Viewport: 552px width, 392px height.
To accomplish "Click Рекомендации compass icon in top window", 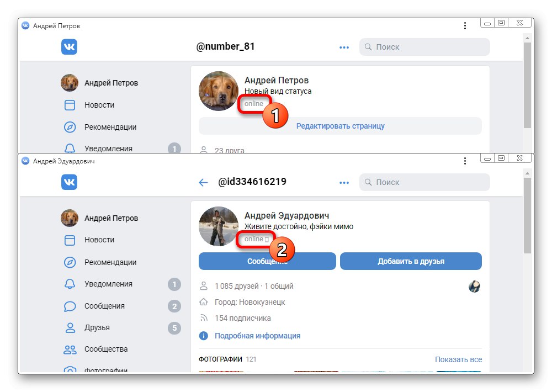I will point(70,127).
